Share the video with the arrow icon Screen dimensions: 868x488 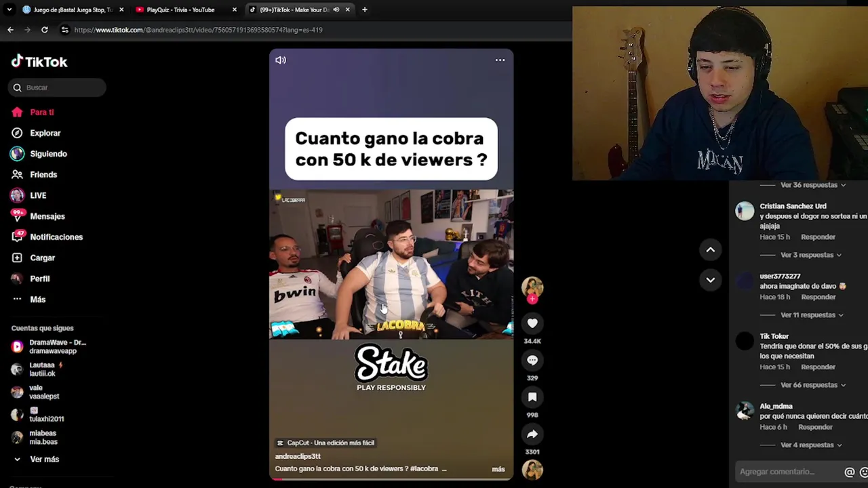pos(532,434)
